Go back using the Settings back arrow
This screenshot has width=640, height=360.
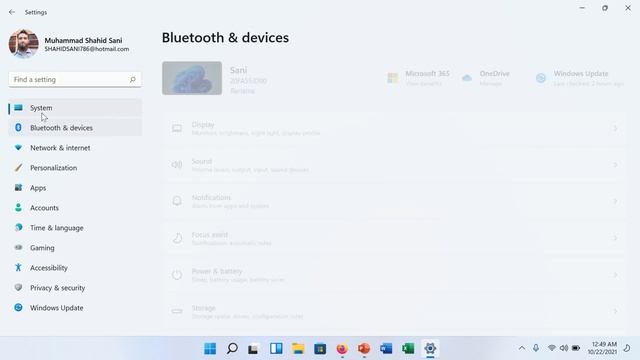(12, 12)
